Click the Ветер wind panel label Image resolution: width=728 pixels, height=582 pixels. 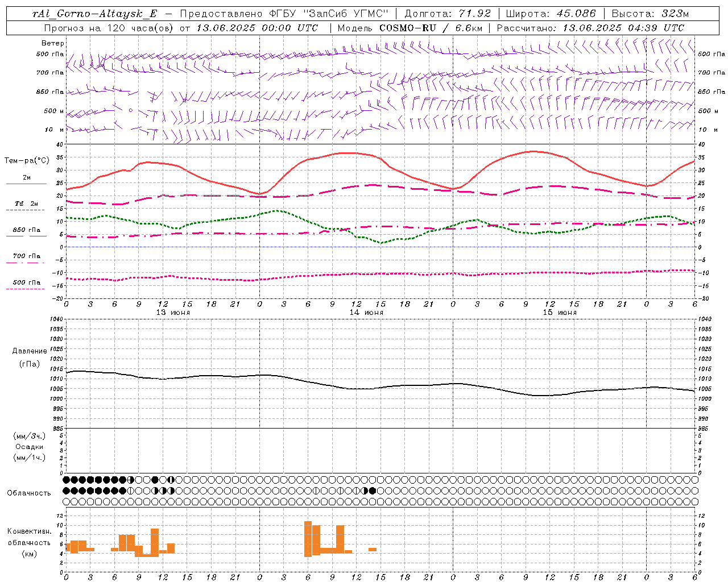pyautogui.click(x=53, y=43)
